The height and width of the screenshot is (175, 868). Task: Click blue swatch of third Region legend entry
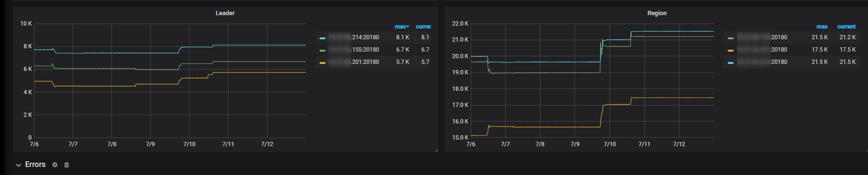(x=731, y=62)
